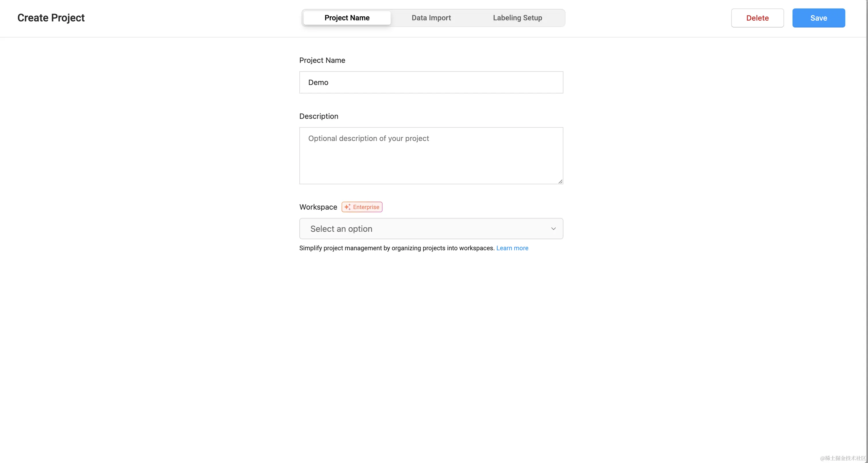Switch to the Data Import tab

click(431, 18)
